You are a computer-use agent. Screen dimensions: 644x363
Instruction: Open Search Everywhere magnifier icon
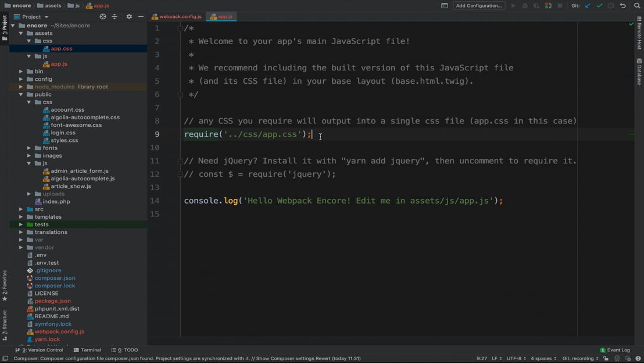click(x=637, y=6)
